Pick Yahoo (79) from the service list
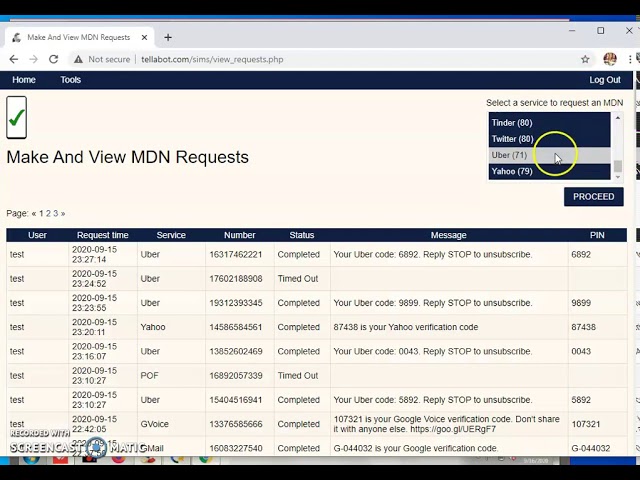Screen dimensions: 640x480 pos(512,171)
